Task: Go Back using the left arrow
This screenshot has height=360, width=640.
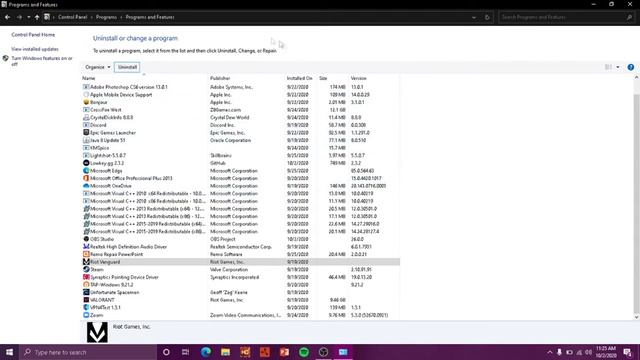Action: (7, 17)
